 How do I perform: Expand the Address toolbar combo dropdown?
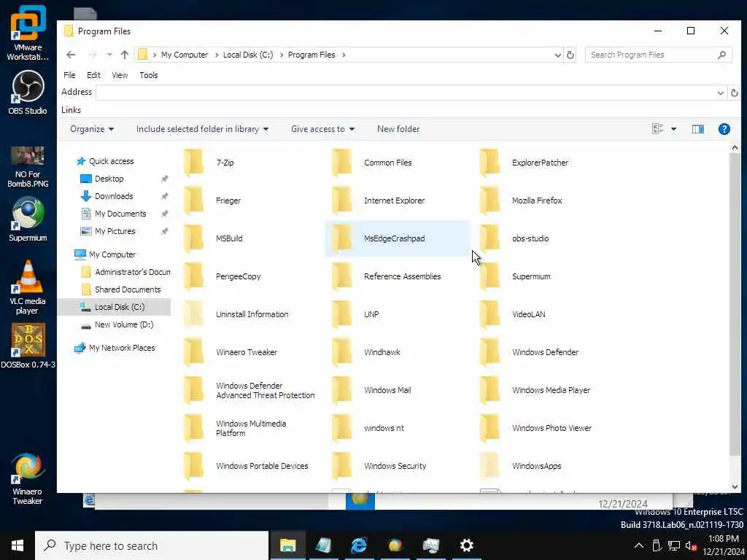click(720, 93)
